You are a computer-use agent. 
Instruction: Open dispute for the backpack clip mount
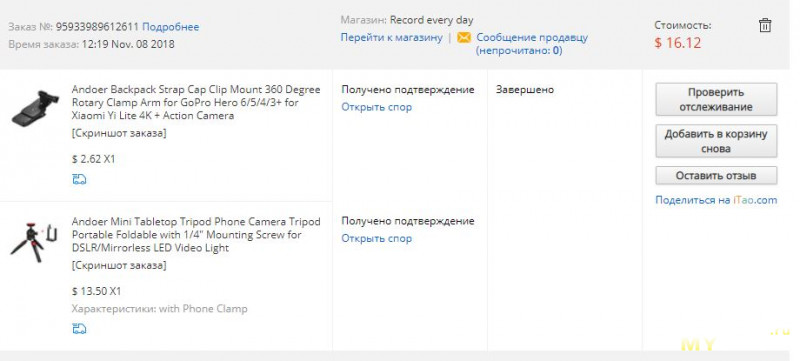pyautogui.click(x=377, y=107)
